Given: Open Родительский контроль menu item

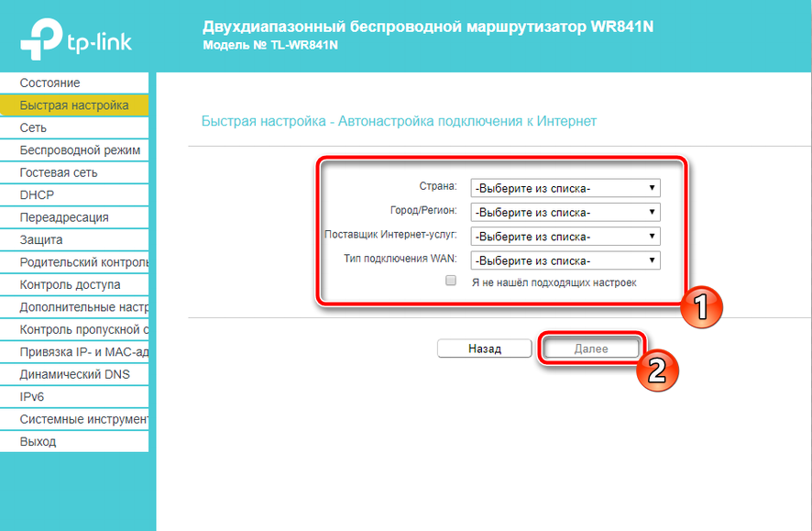Looking at the screenshot, I should pos(82,262).
